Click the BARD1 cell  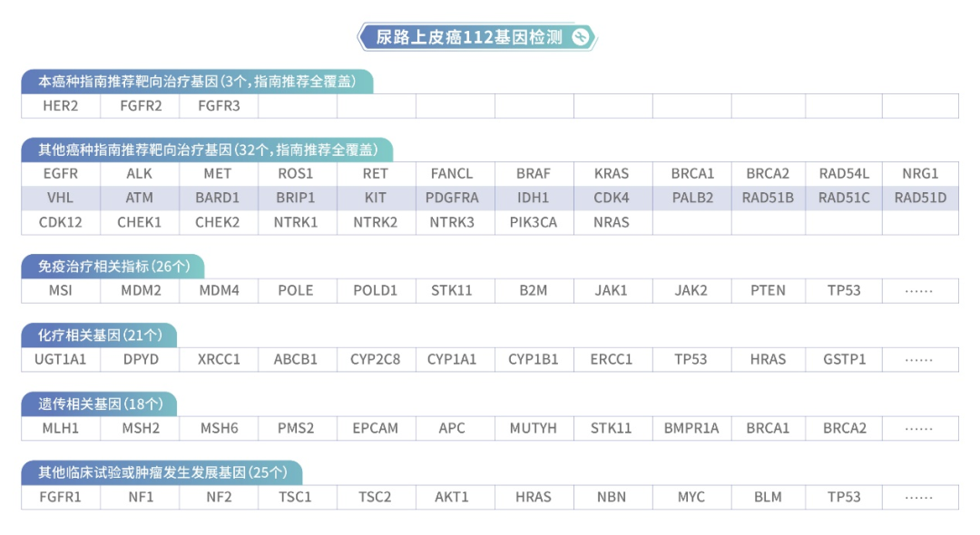(219, 198)
